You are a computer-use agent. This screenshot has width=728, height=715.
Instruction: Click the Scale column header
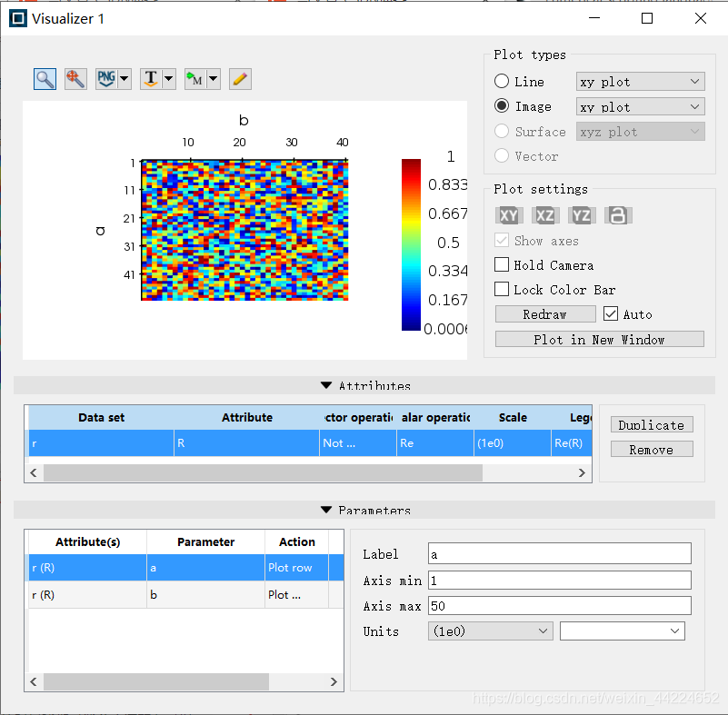(x=513, y=418)
